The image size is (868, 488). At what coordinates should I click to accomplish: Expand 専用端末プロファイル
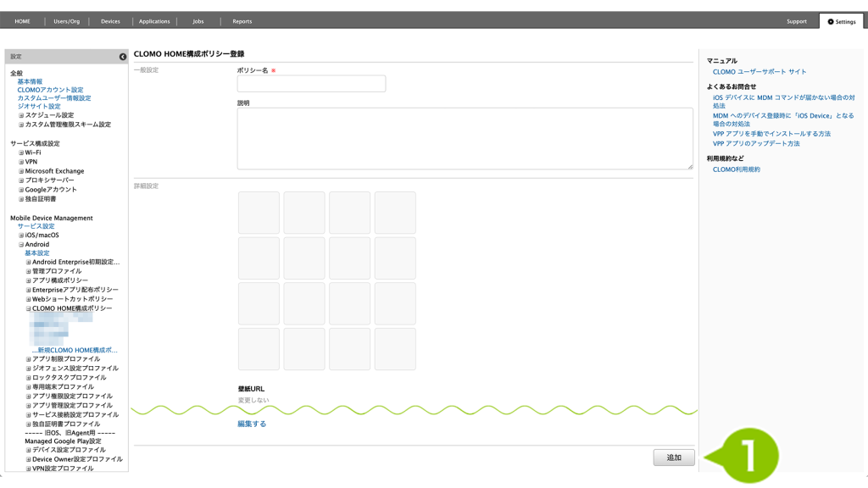[x=28, y=387]
